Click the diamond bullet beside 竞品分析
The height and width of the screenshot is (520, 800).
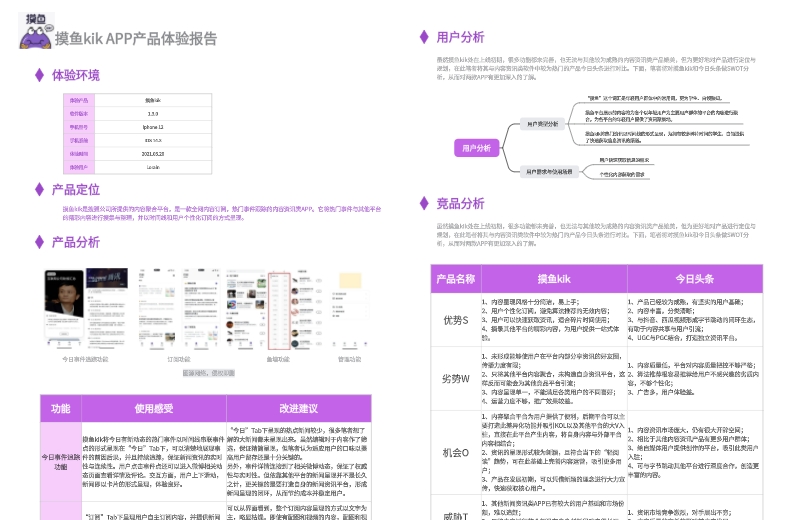[423, 204]
